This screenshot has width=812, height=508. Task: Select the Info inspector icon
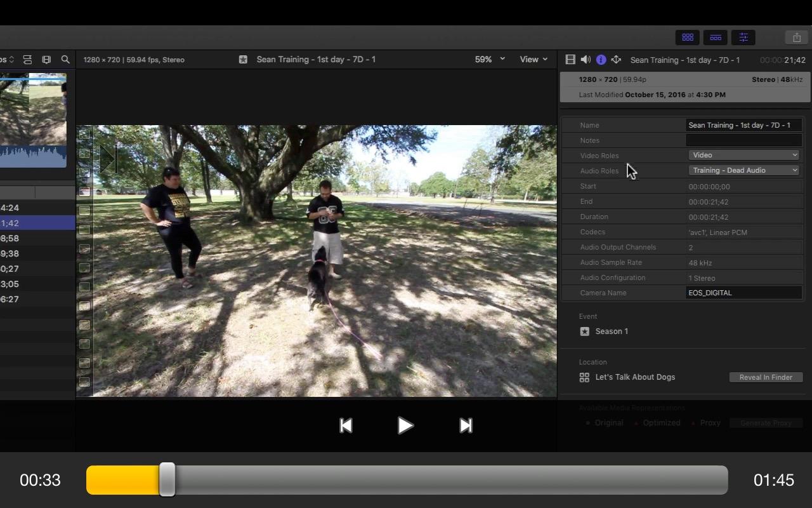point(601,60)
